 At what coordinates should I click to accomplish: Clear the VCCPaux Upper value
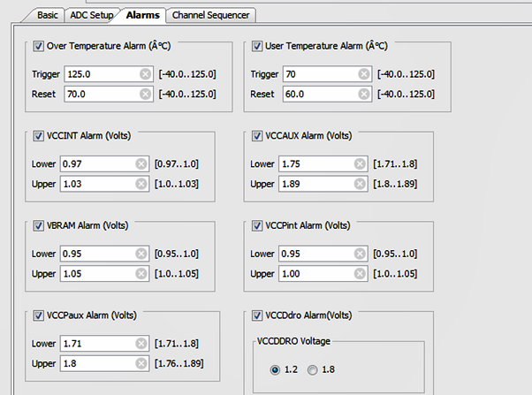(x=141, y=363)
